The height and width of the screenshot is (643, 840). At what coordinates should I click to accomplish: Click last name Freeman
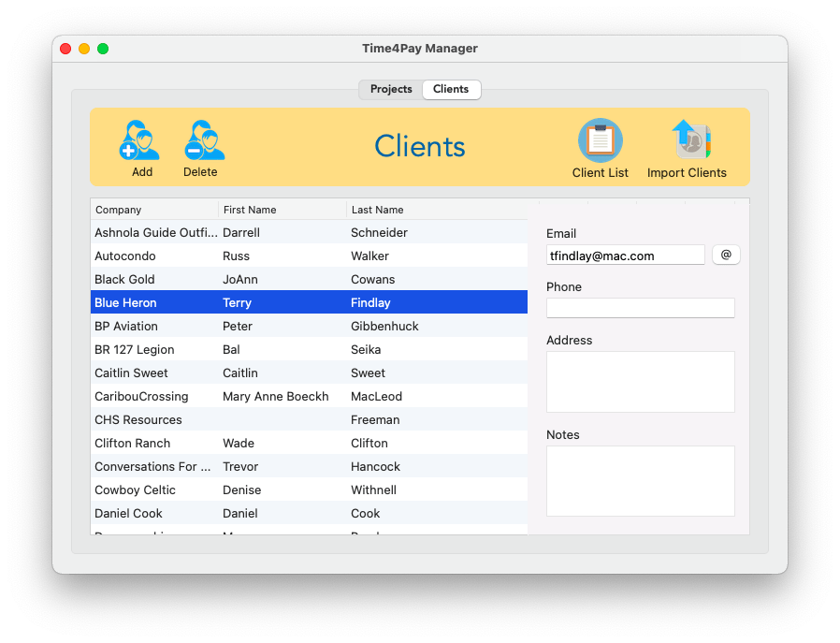[x=375, y=419]
